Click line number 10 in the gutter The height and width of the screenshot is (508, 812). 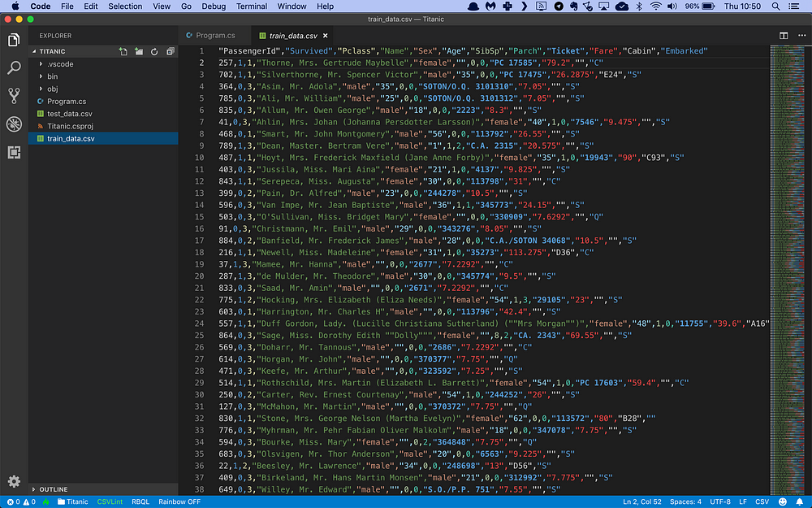point(200,158)
